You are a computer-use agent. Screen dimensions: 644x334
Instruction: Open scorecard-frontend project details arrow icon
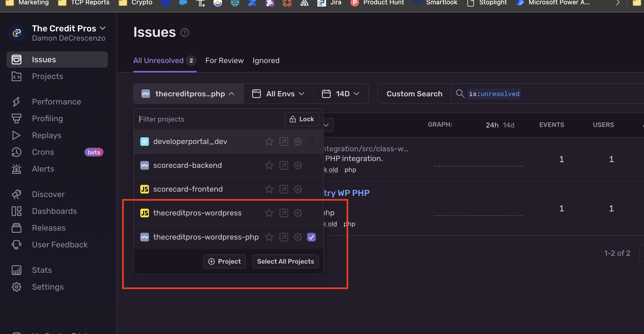tap(284, 189)
